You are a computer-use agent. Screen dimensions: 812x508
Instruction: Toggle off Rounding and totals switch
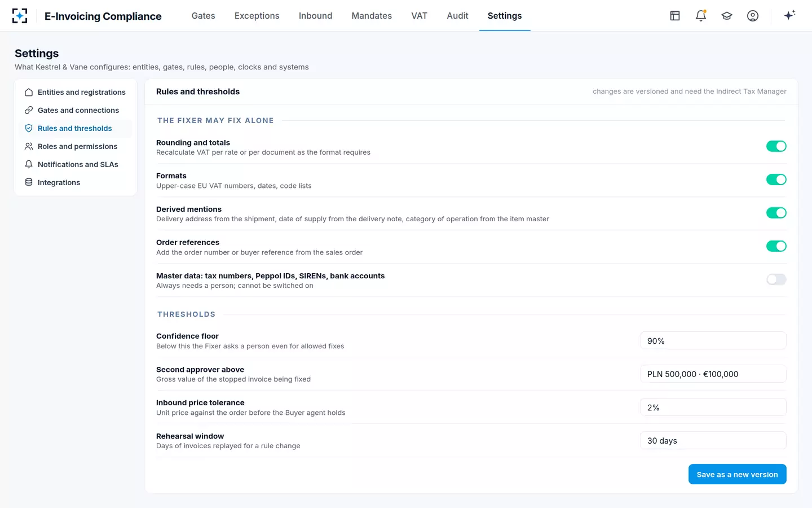tap(776, 146)
